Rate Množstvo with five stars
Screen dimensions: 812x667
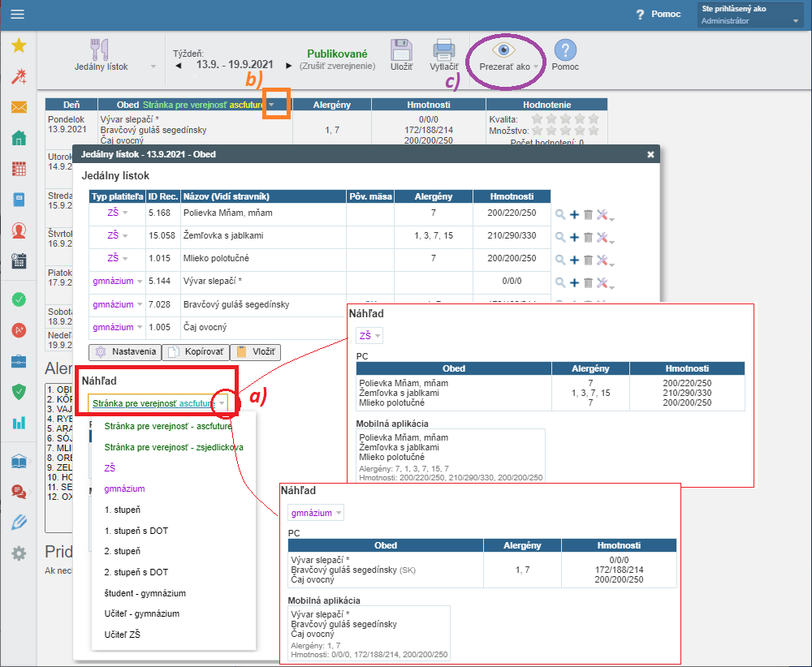point(594,131)
